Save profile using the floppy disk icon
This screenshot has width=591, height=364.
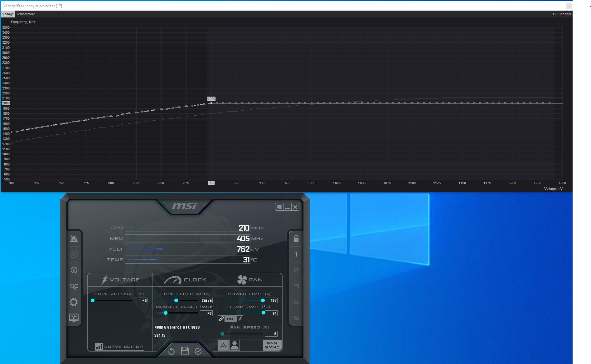tap(185, 351)
